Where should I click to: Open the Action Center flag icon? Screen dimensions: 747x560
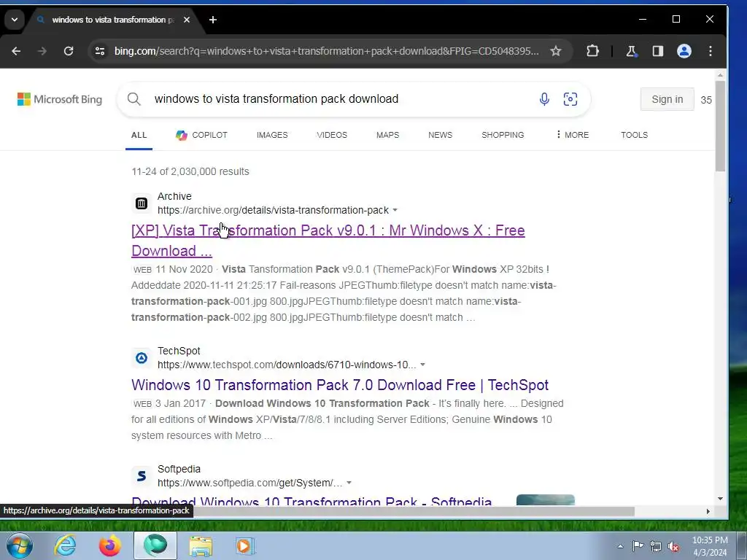pyautogui.click(x=638, y=546)
